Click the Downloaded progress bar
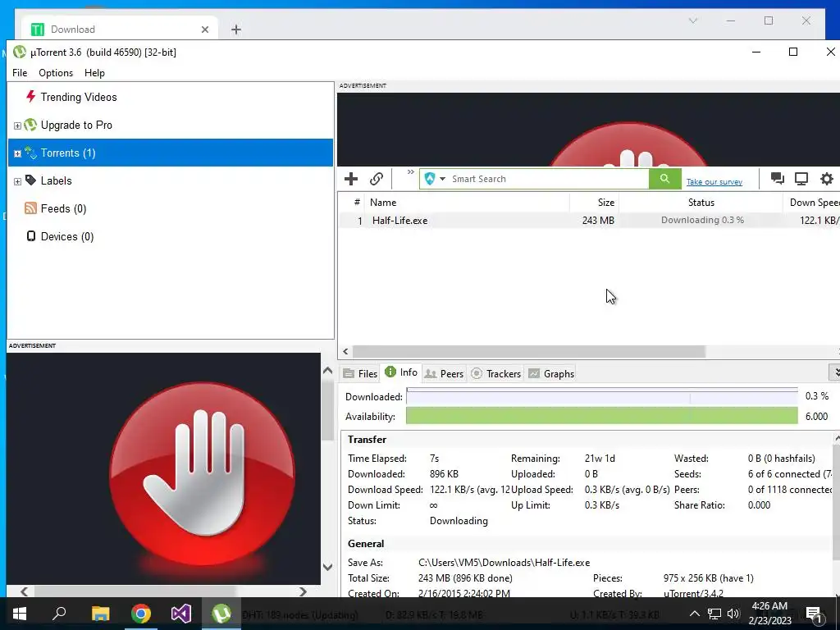 601,396
